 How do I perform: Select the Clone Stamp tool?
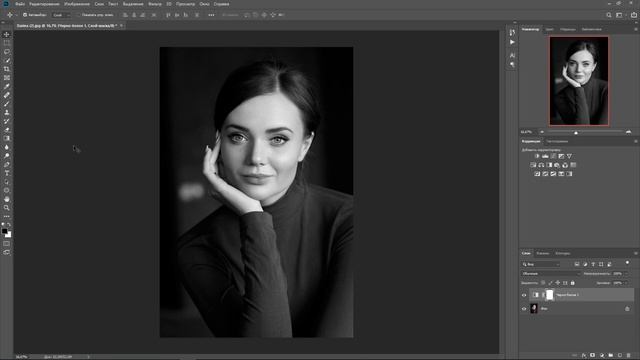[x=7, y=112]
